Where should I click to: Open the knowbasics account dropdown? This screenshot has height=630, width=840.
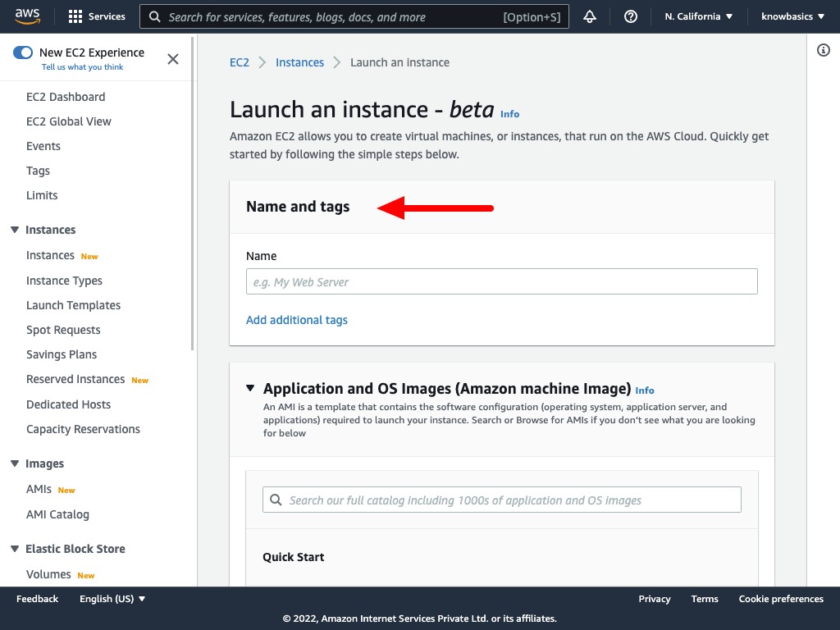792,16
